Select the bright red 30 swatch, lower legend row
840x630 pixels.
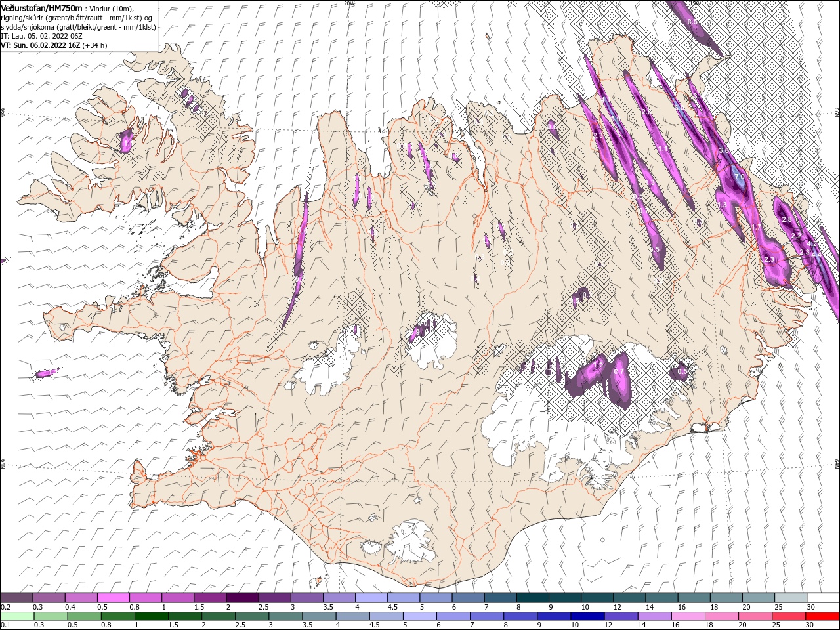point(822,616)
